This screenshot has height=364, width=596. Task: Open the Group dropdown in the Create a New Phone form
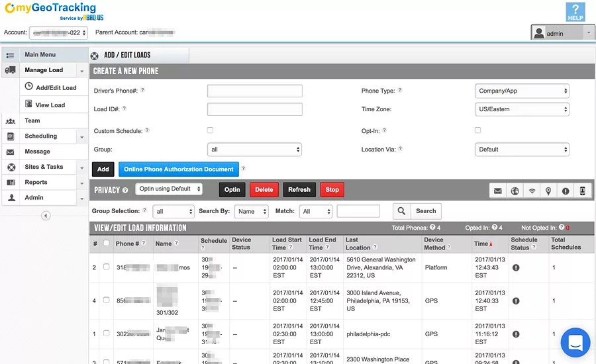coord(255,150)
